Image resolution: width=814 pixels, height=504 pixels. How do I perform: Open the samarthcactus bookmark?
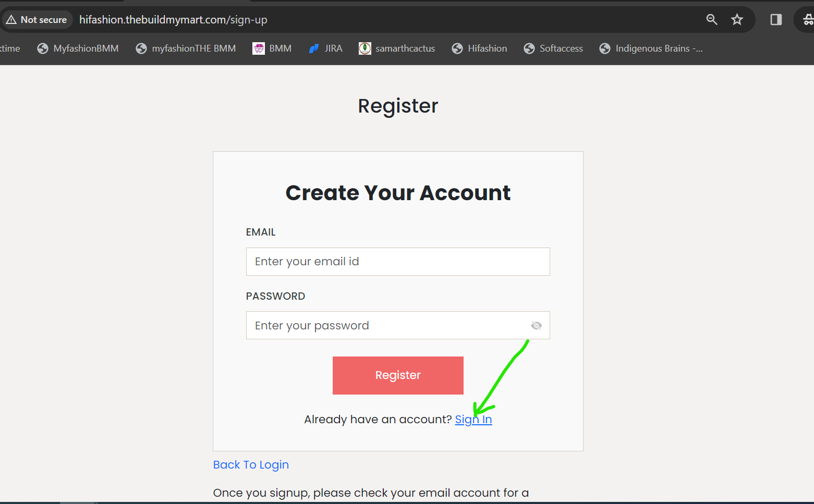pyautogui.click(x=397, y=48)
